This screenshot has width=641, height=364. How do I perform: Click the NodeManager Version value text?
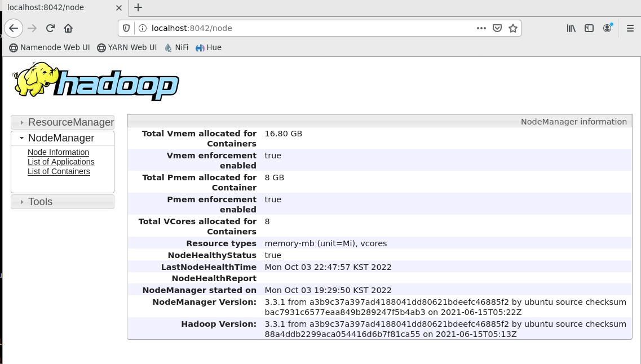[x=445, y=307]
